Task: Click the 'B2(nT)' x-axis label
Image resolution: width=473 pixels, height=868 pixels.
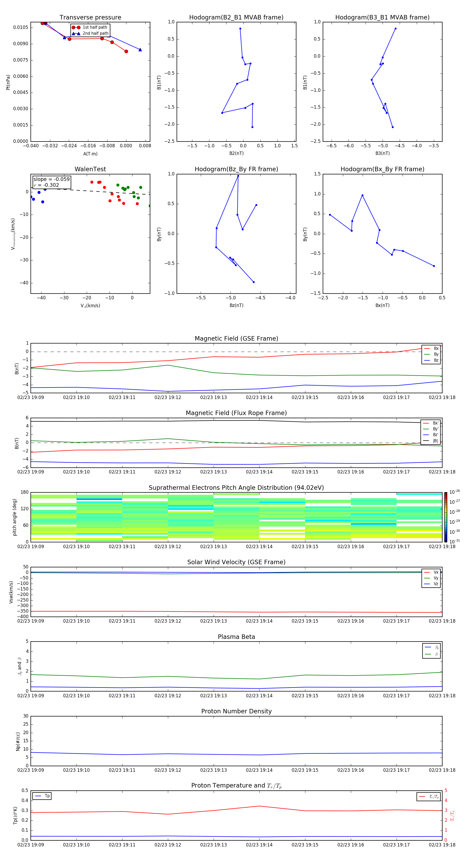Action: pos(236,153)
